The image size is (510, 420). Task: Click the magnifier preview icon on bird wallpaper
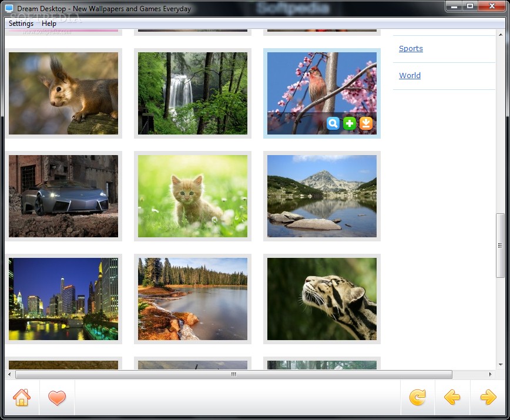(x=333, y=123)
